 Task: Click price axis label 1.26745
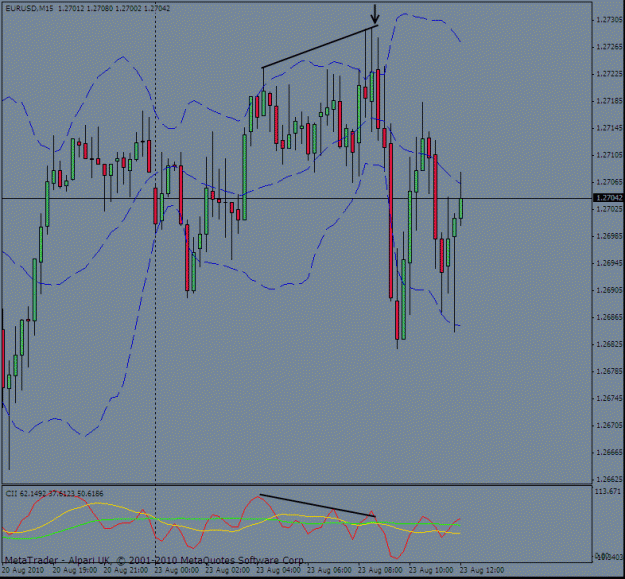609,398
